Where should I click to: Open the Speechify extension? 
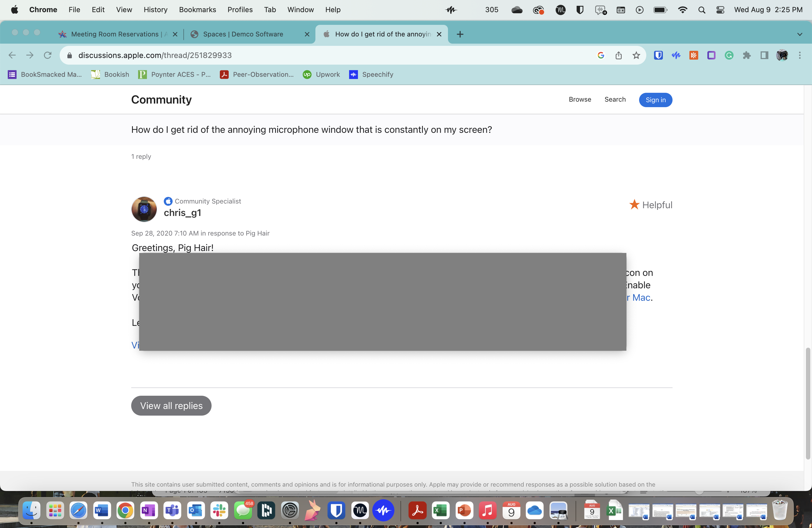(676, 55)
